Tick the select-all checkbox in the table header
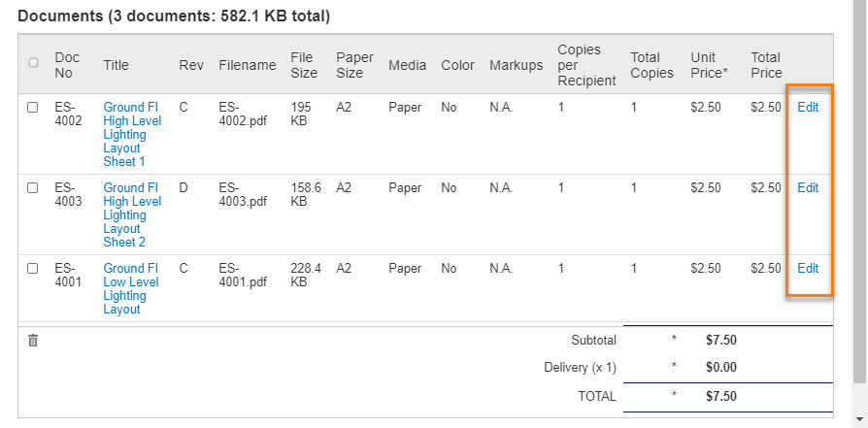 click(33, 62)
